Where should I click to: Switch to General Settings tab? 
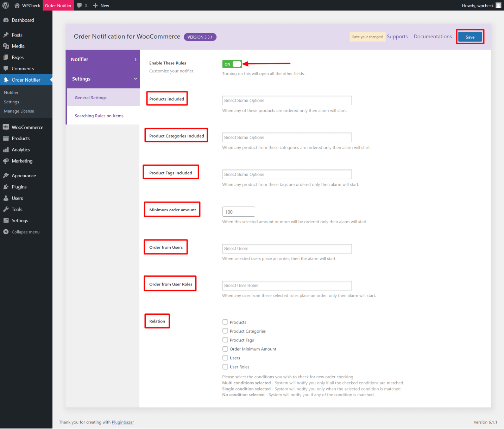pos(90,98)
